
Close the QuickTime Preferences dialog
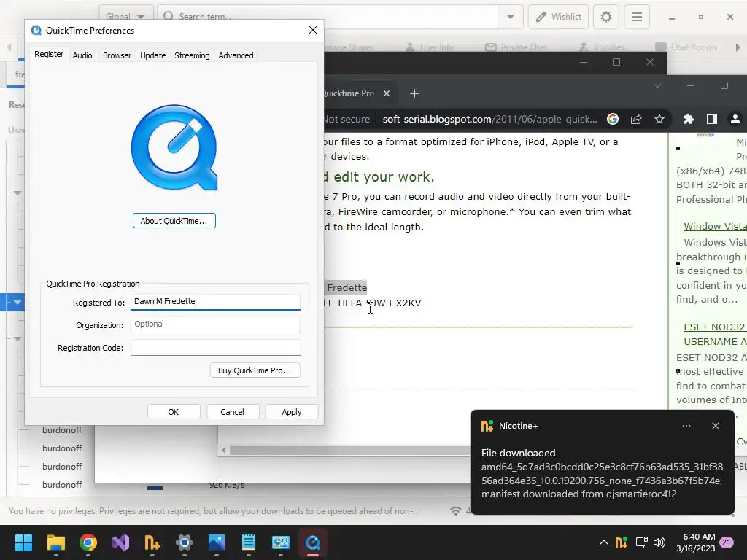coord(312,30)
